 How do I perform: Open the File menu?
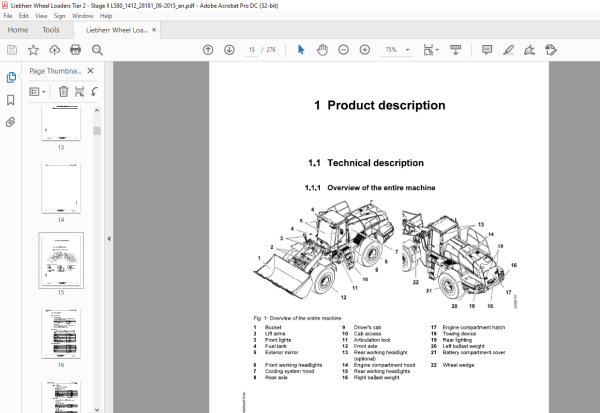click(x=8, y=16)
